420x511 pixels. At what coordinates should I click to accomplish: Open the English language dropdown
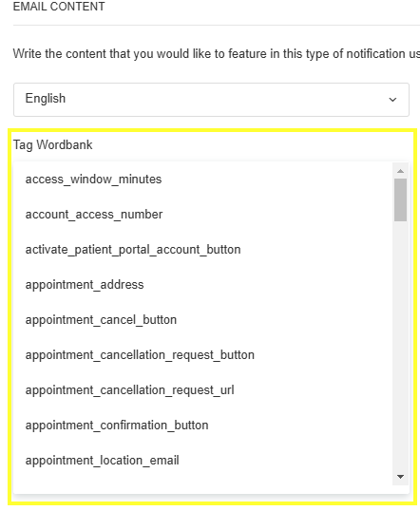[x=211, y=100]
